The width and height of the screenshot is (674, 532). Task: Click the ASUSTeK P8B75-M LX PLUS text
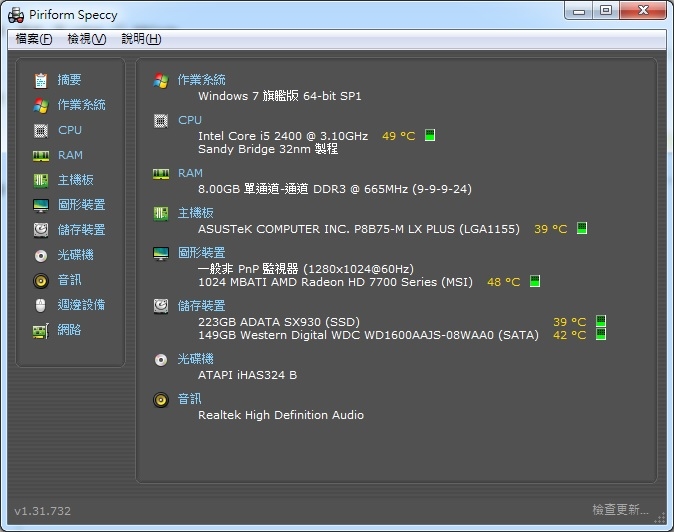pyautogui.click(x=359, y=229)
